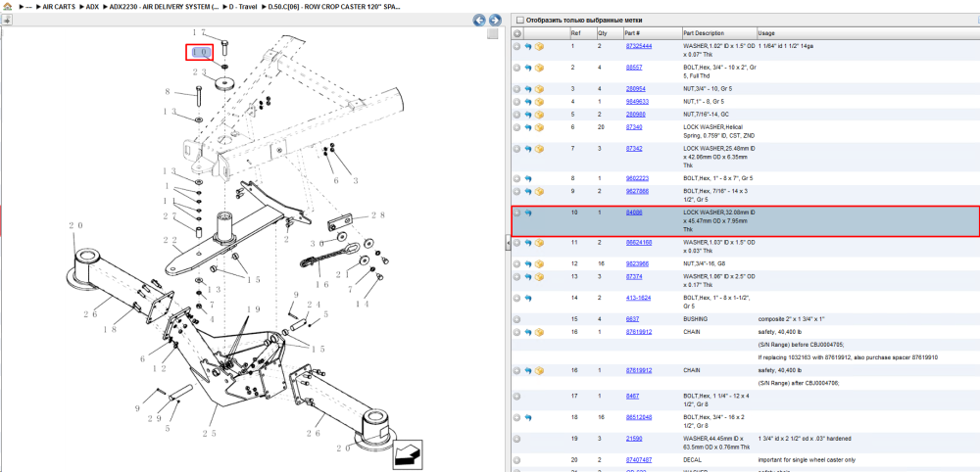This screenshot has width=980, height=472.
Task: Collapse the panel splitter arrow handle
Action: coord(507,245)
